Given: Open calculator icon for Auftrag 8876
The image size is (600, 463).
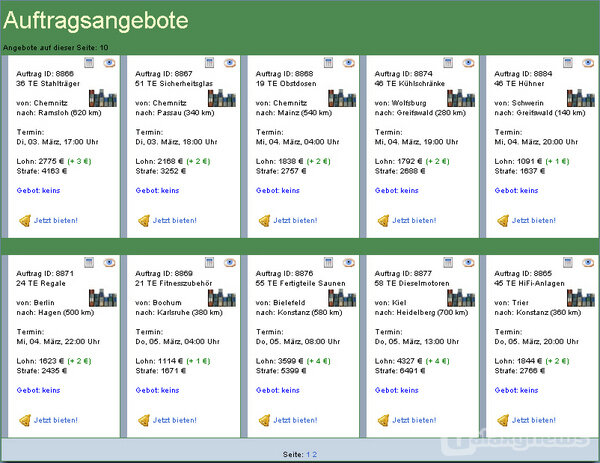Looking at the screenshot, I should [328, 262].
